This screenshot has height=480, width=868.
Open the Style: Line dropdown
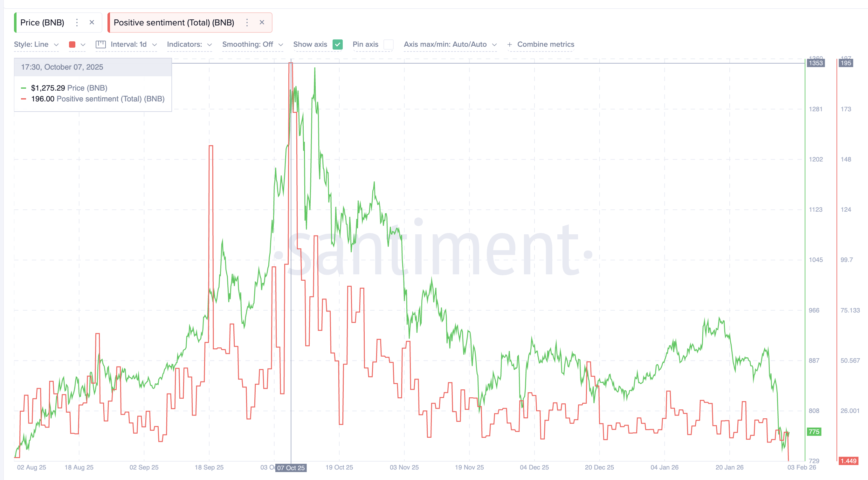(36, 44)
